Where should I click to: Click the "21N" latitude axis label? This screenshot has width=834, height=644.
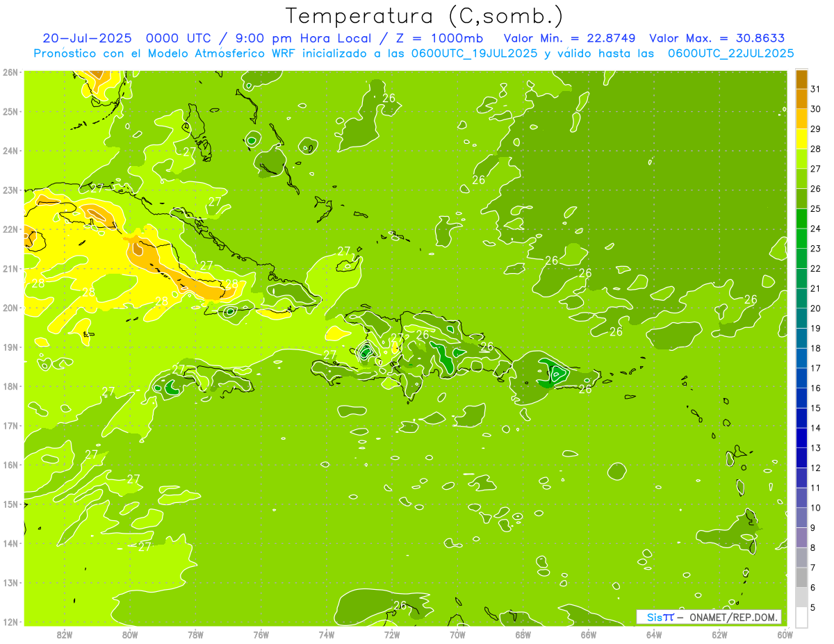point(10,268)
